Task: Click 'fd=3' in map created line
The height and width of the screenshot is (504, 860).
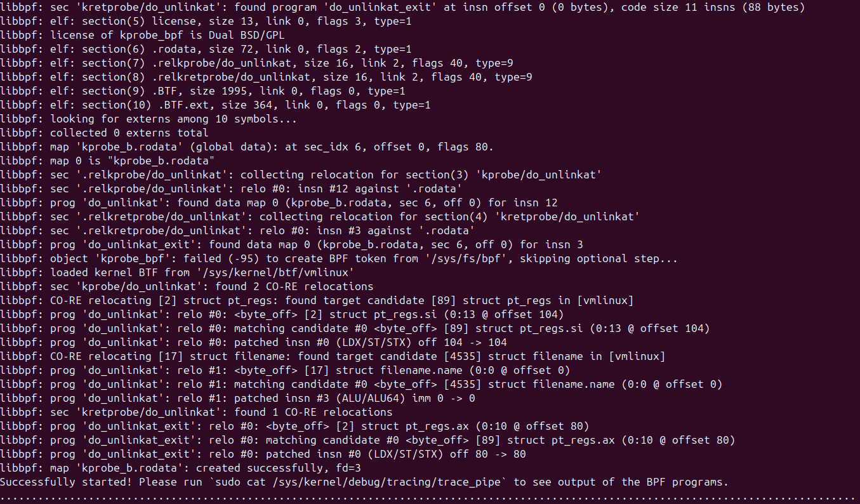Action: pyautogui.click(x=345, y=468)
